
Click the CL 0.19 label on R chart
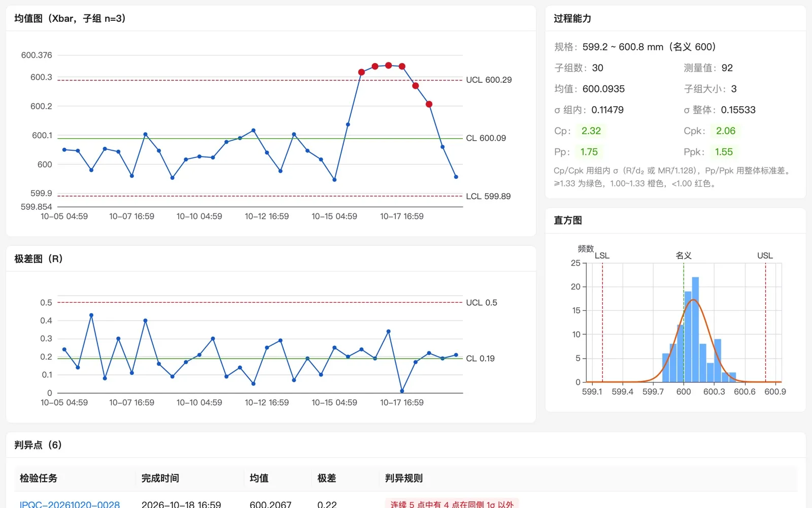point(480,359)
